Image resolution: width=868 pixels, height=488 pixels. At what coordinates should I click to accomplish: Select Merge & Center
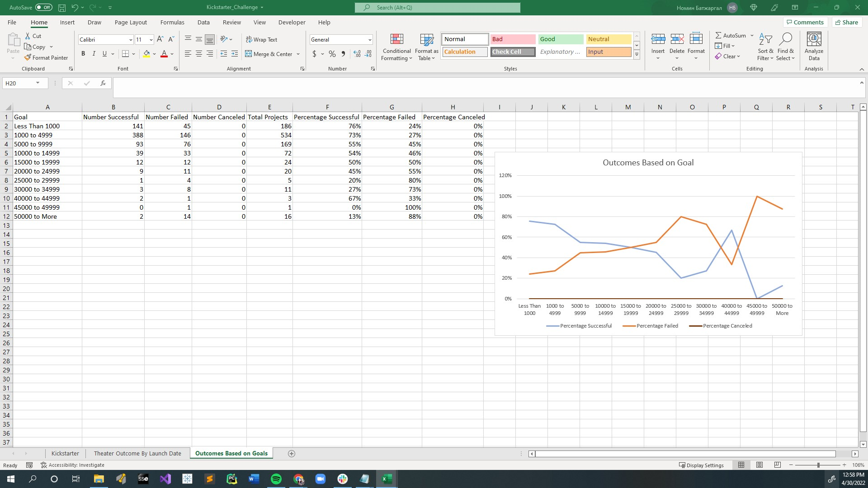pos(269,54)
